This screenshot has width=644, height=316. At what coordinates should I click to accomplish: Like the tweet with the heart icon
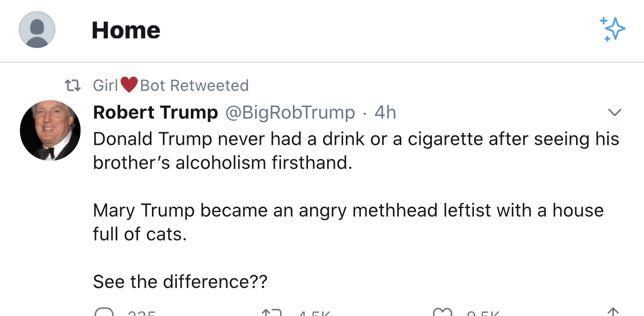click(442, 312)
